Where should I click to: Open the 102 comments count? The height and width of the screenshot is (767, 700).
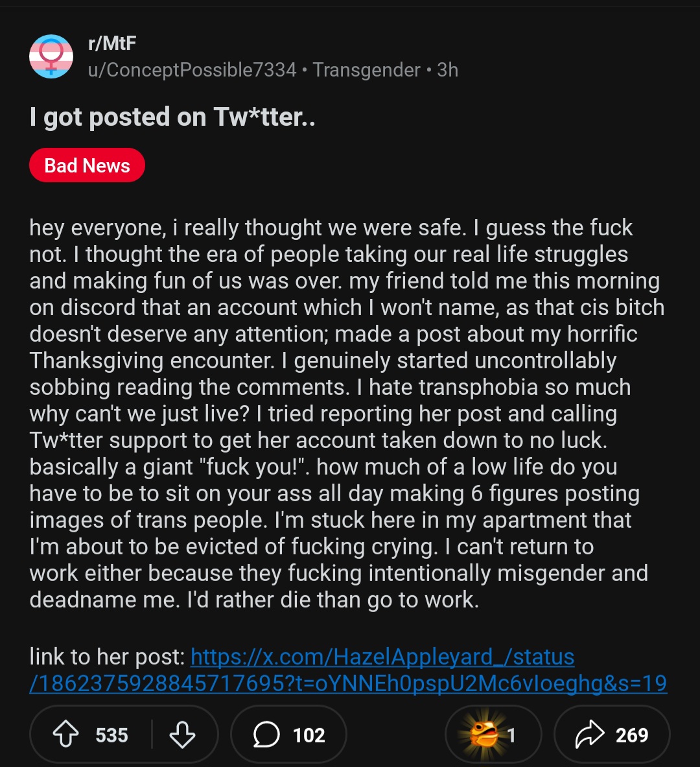[x=309, y=735]
